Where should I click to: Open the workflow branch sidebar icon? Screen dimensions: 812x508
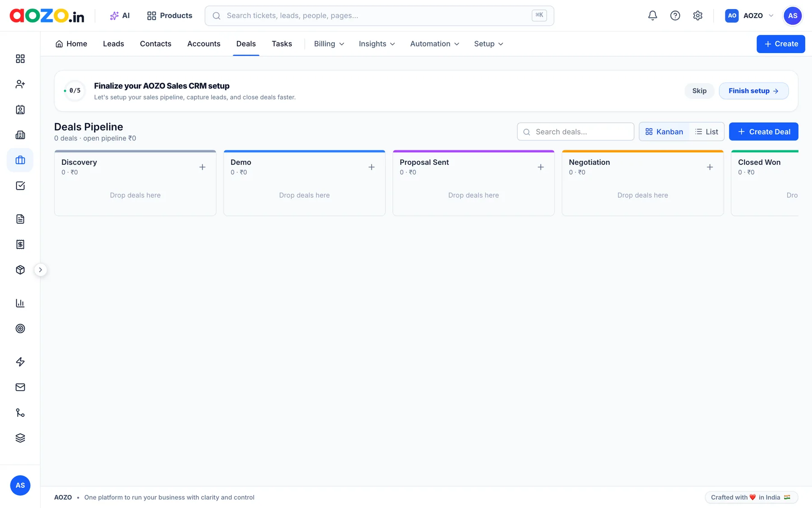(x=20, y=413)
